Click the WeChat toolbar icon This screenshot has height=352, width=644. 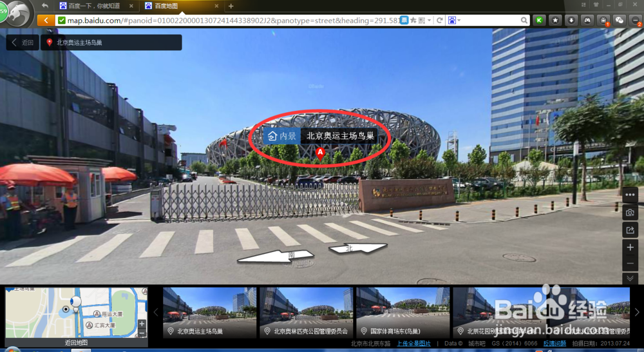point(620,20)
